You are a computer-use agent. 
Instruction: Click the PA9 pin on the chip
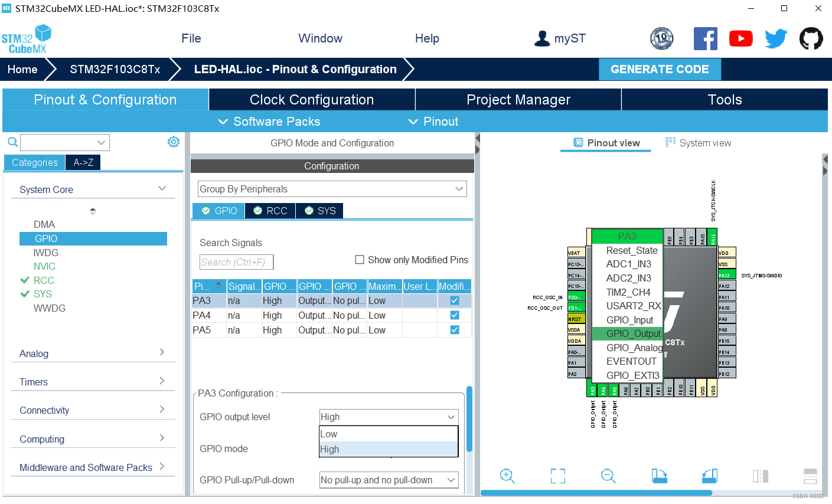click(x=727, y=319)
